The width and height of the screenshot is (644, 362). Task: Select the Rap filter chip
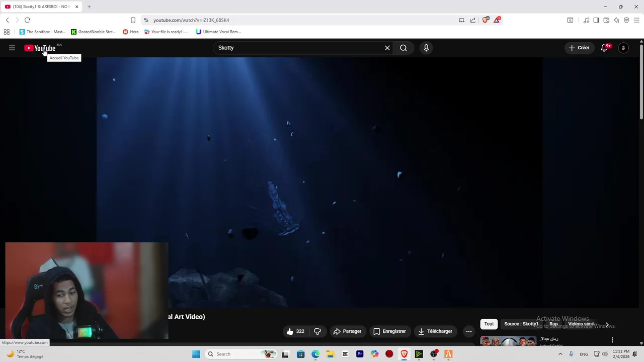pyautogui.click(x=553, y=324)
